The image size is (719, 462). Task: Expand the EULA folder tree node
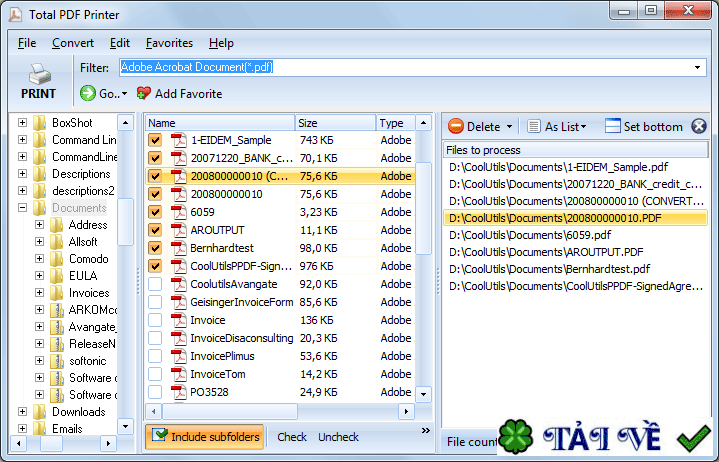click(x=39, y=275)
